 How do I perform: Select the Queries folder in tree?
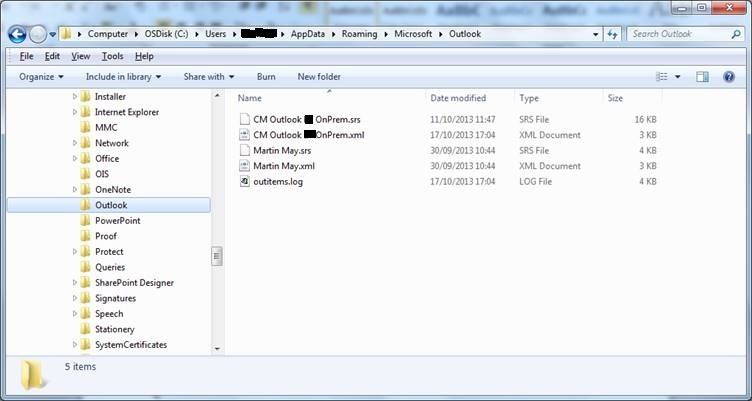coord(110,267)
